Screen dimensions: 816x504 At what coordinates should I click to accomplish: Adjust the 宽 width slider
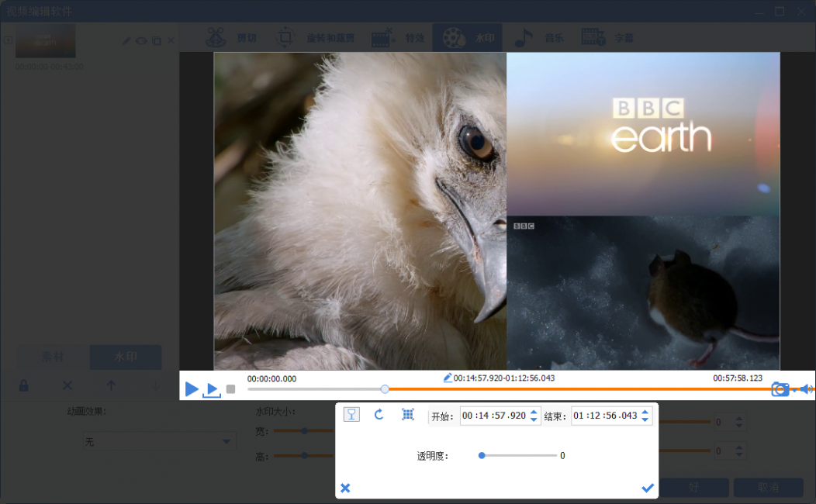point(304,430)
